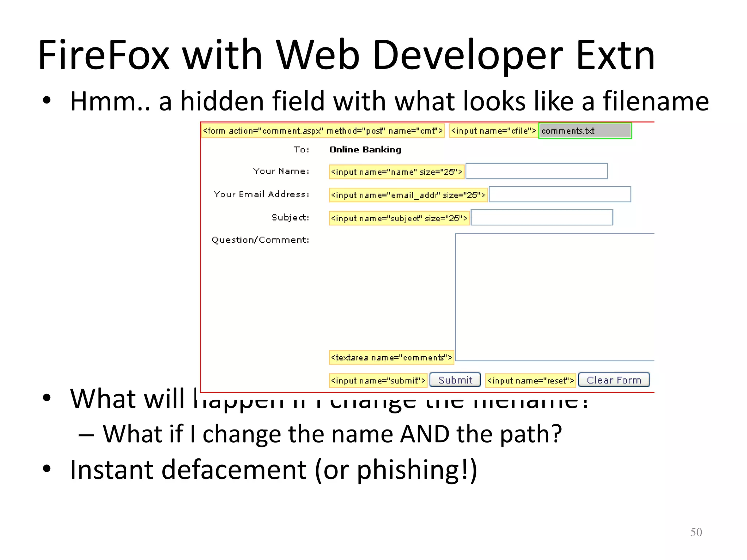The image size is (747, 560).
Task: Click the Your Email Address input field
Action: [x=560, y=194]
